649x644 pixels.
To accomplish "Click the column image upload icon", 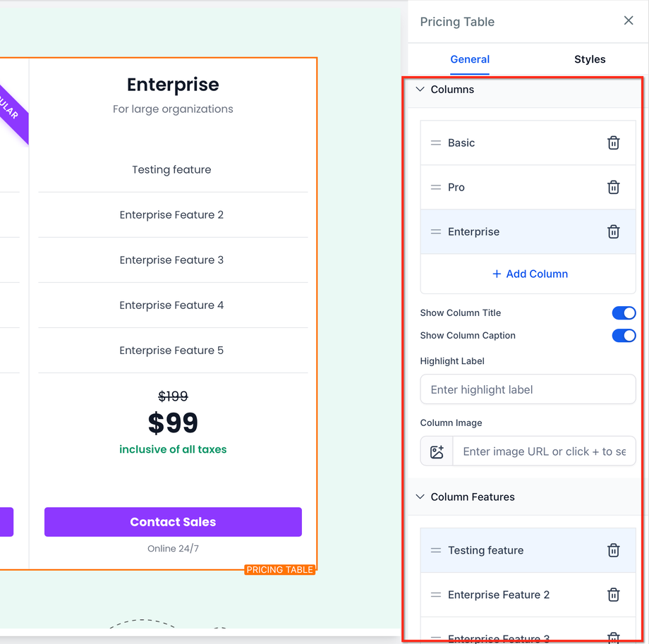I will pos(437,451).
